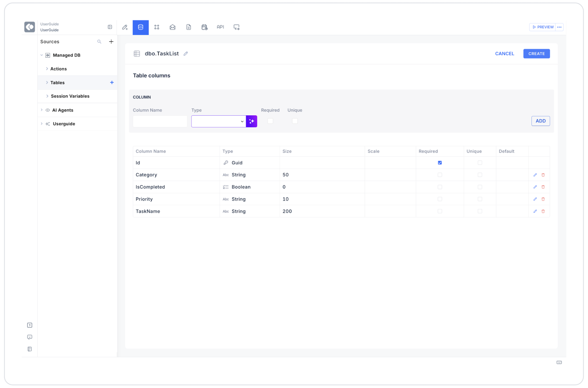Image resolution: width=588 pixels, height=388 pixels.
Task: Toggle Required checkbox for Category row
Action: [x=440, y=175]
